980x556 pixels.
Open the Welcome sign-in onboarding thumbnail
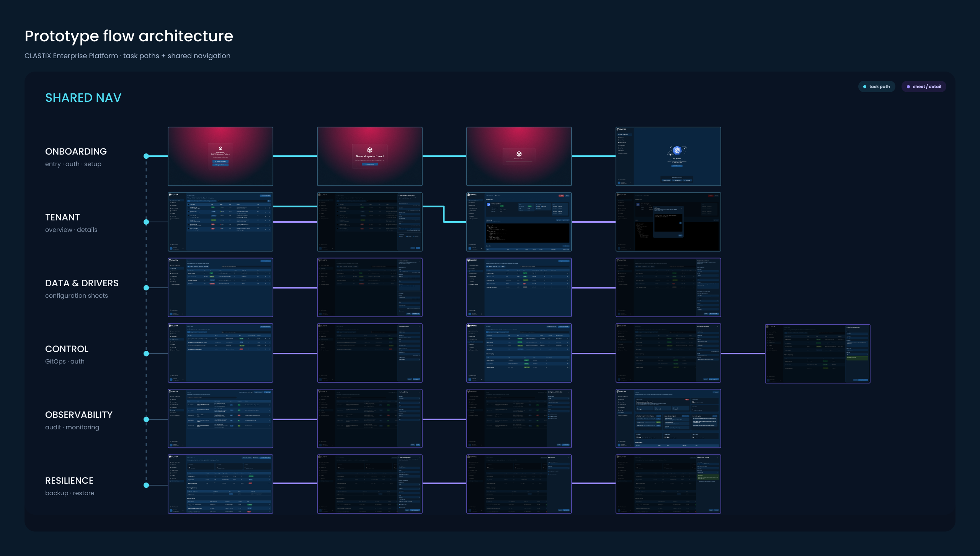click(x=220, y=156)
